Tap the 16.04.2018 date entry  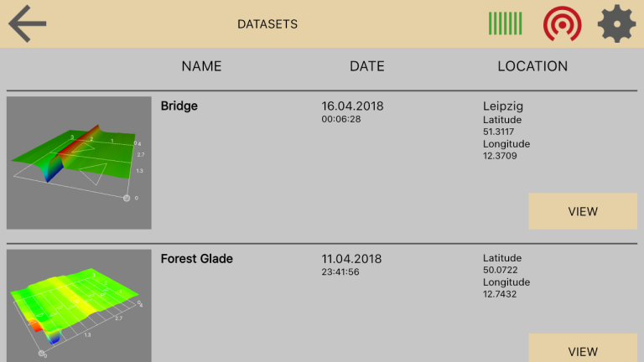click(x=352, y=106)
